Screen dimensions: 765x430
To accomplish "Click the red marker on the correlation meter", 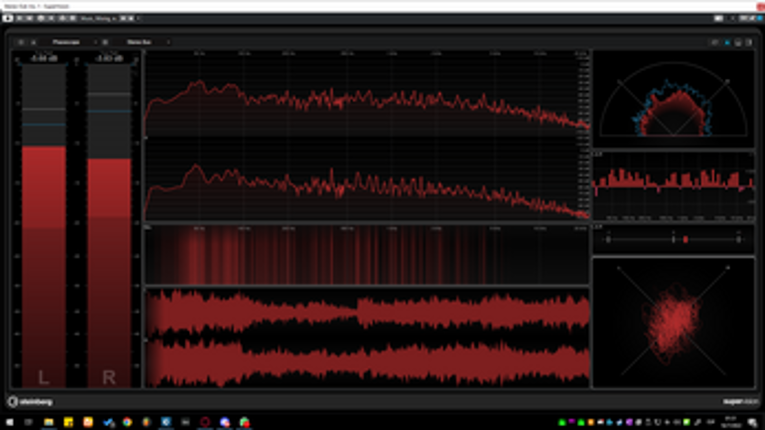I will pos(685,240).
